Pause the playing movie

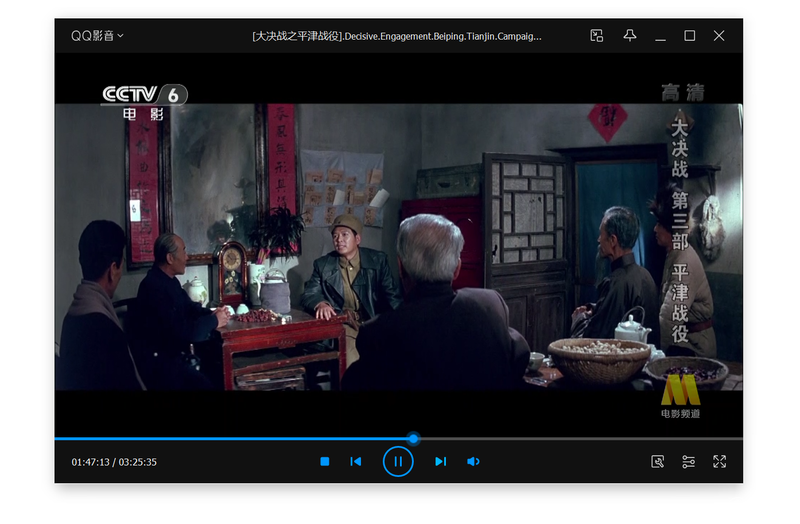tap(398, 462)
